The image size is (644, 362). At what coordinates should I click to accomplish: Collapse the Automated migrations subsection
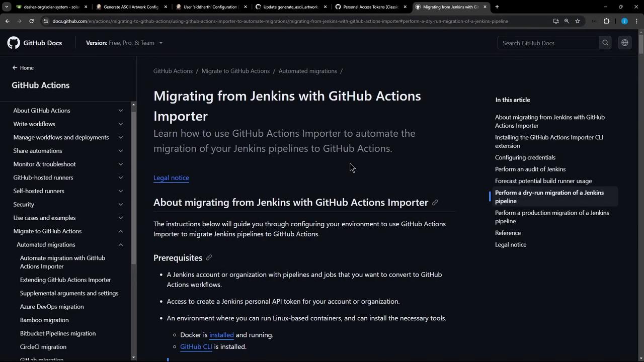[x=121, y=245]
